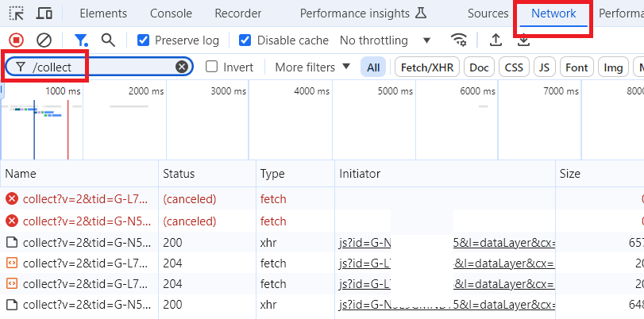644x319 pixels.
Task: Uncheck the Disable cache checkbox
Action: coord(245,40)
